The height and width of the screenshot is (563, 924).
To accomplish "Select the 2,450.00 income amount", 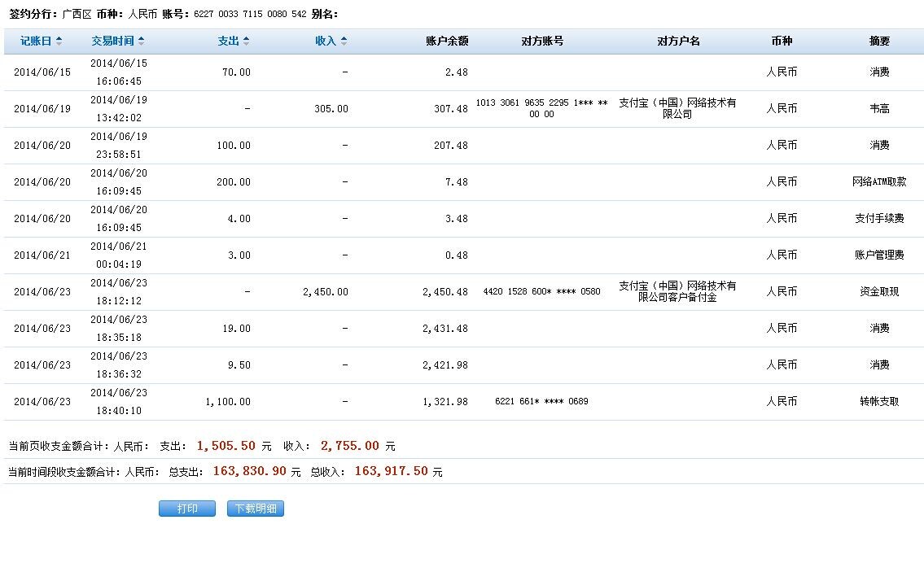I will pyautogui.click(x=325, y=292).
